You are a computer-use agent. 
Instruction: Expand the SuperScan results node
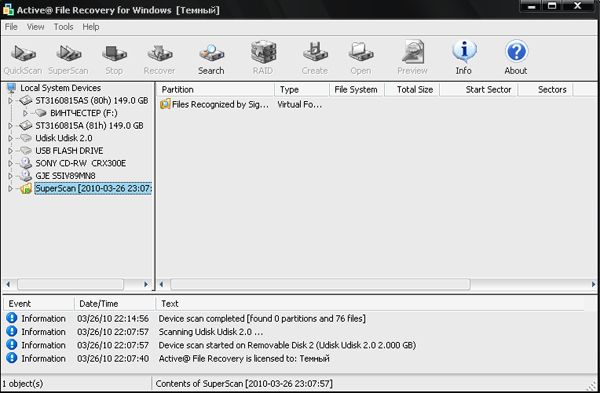[x=10, y=189]
